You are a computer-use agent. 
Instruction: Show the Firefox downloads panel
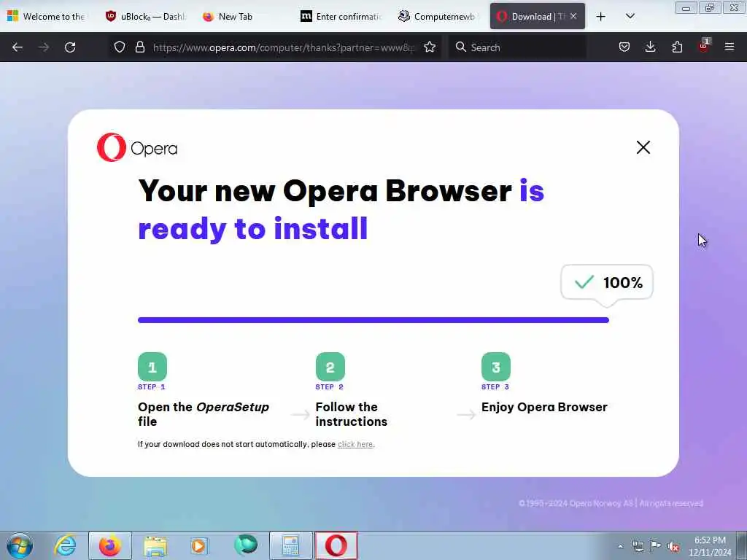tap(650, 47)
